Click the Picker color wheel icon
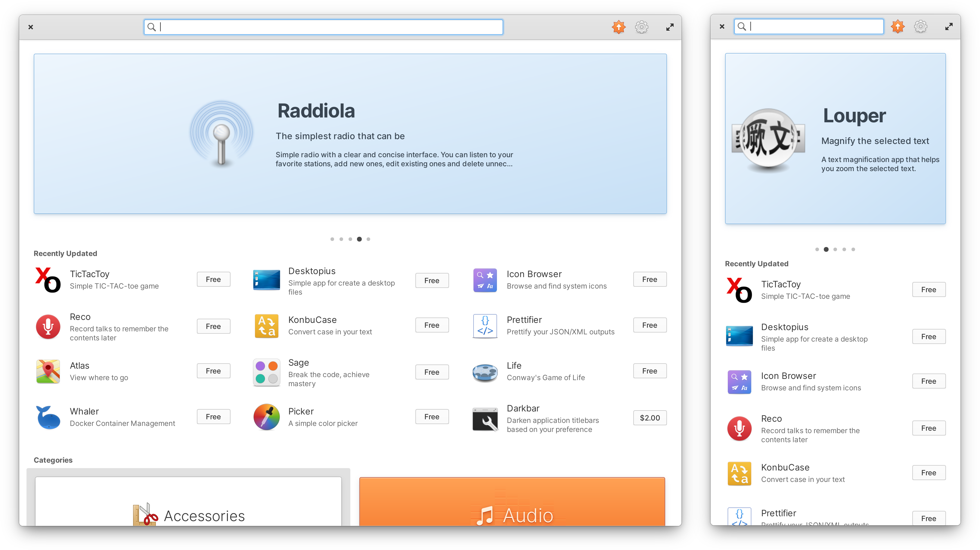Screen dimensions: 980x550 (x=266, y=417)
